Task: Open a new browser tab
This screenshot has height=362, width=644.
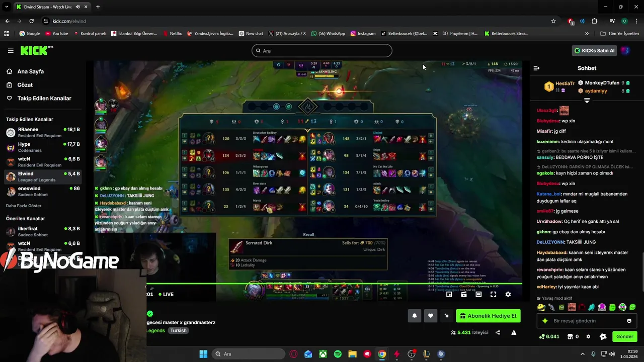Action: coord(98,7)
